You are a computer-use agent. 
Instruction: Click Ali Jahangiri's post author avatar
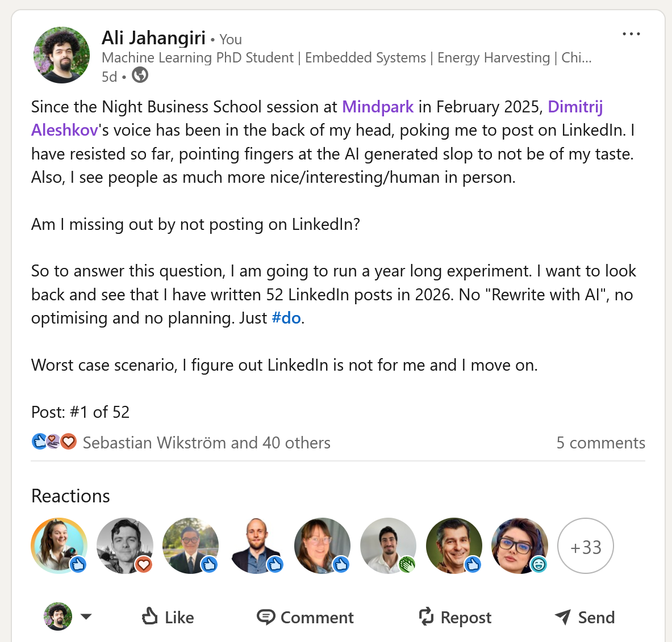(61, 55)
